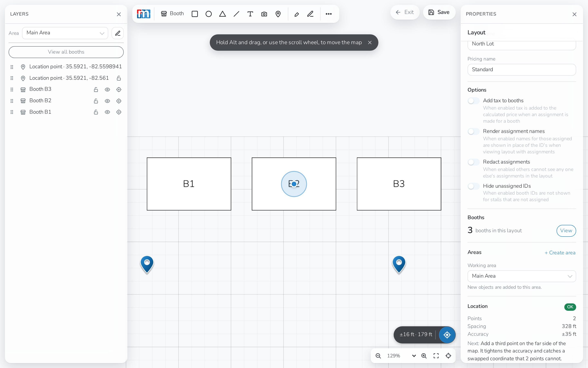Zoom out with the minus magnifier
Image resolution: width=588 pixels, height=368 pixels.
[378, 356]
